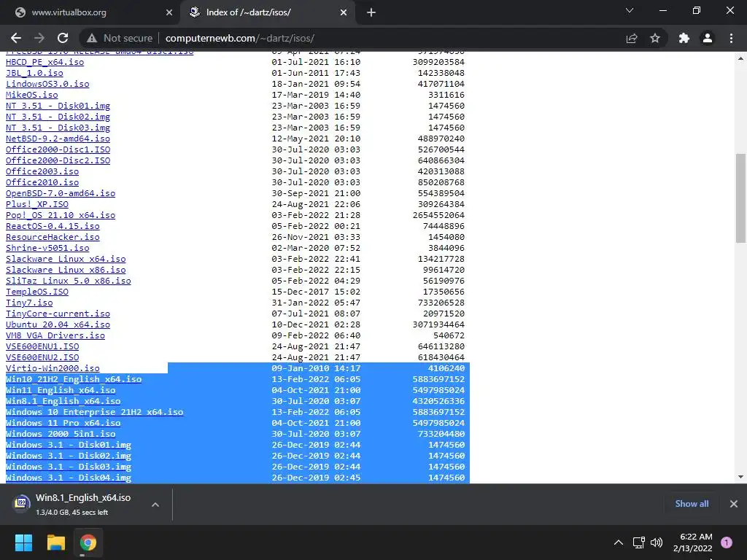Click Slackware_Linux_x64.iso

66,259
